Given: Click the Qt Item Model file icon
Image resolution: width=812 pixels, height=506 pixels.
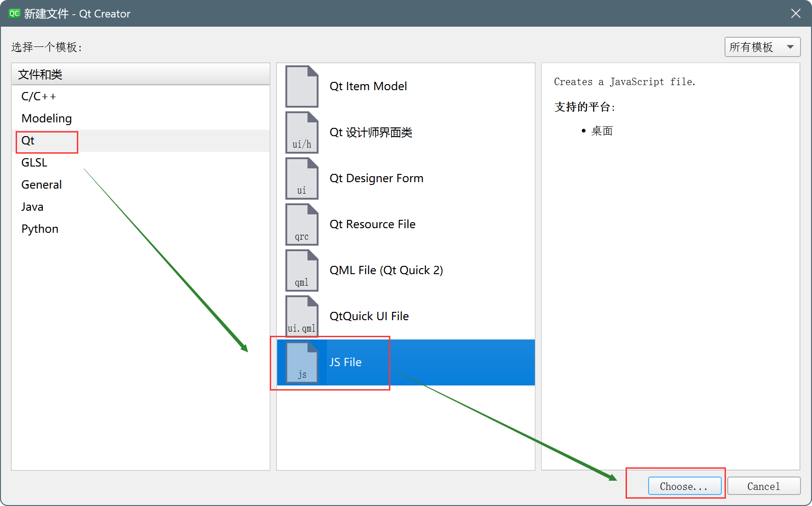Looking at the screenshot, I should 302,86.
